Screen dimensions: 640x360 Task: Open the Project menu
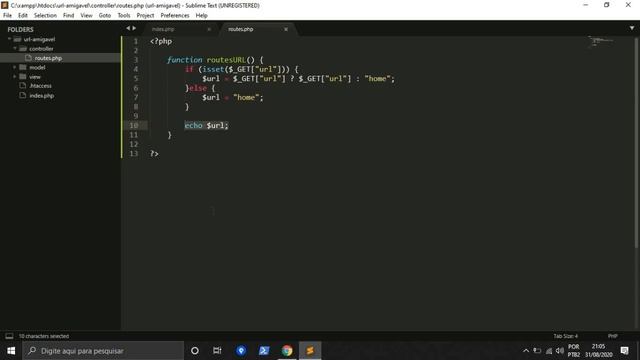145,16
